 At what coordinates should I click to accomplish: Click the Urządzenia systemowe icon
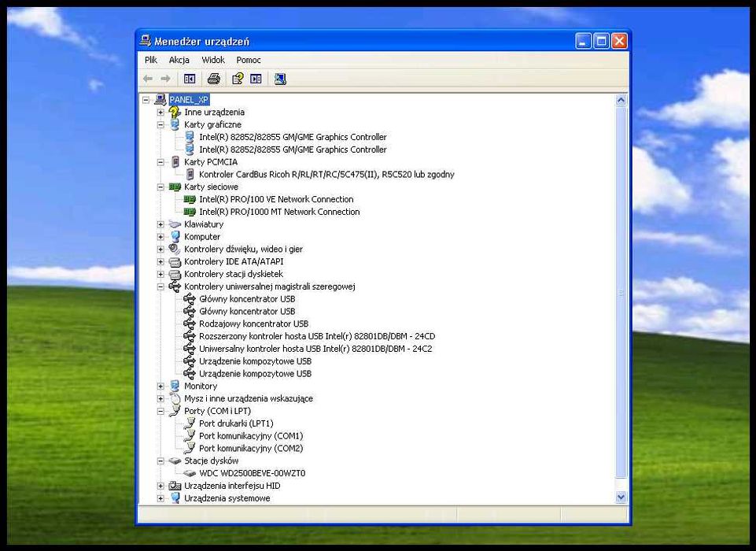tap(175, 498)
